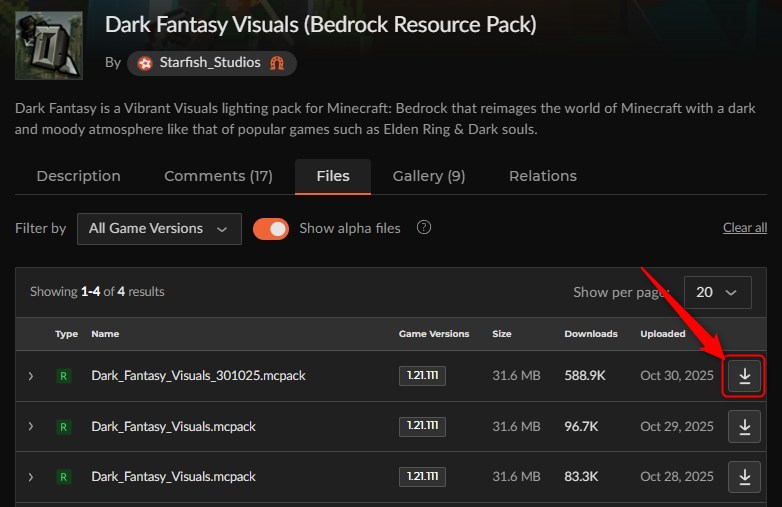
Task: Click the Showing 1-4 of 4 results text
Action: 97,292
